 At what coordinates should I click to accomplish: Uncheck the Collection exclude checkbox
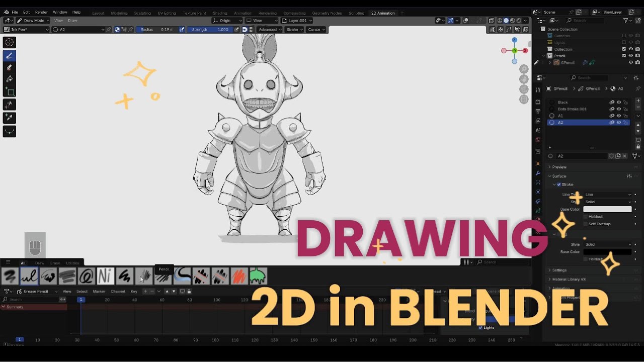click(624, 49)
